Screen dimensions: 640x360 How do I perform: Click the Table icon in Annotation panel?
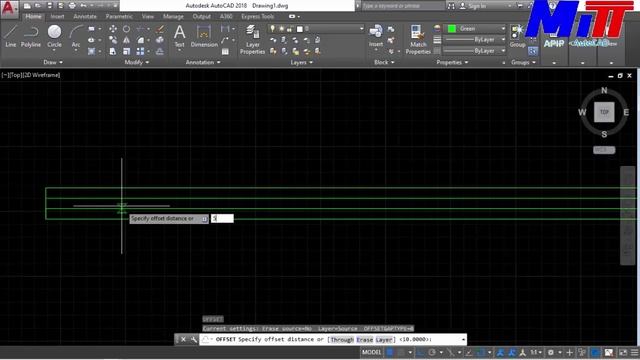pos(225,51)
